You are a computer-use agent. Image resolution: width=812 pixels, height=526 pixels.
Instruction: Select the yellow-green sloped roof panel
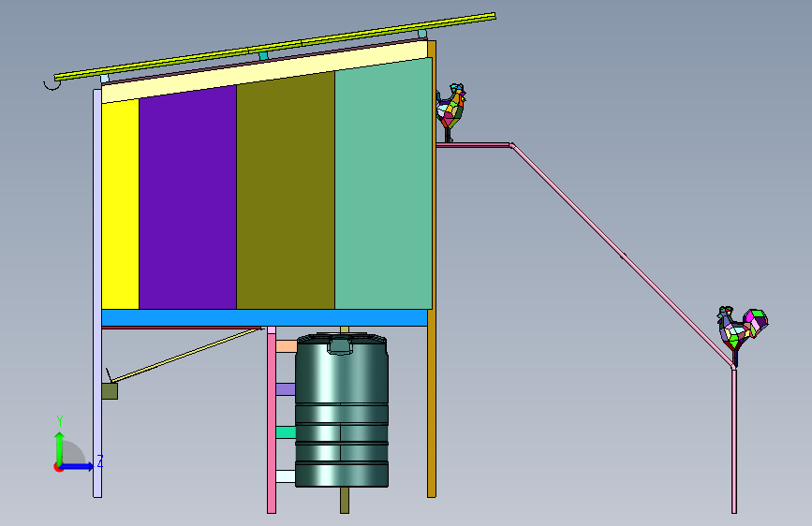[x=275, y=47]
